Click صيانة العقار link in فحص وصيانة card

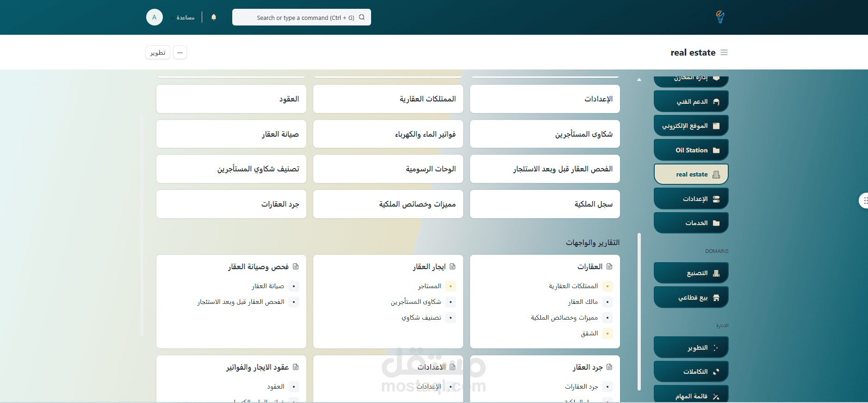tap(268, 286)
